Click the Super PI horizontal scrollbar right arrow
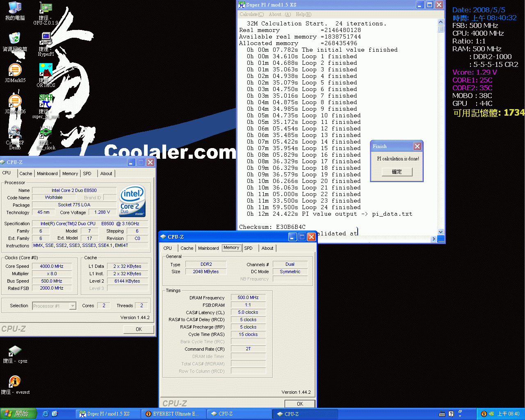Viewport: 525px width, 420px height. (x=434, y=239)
